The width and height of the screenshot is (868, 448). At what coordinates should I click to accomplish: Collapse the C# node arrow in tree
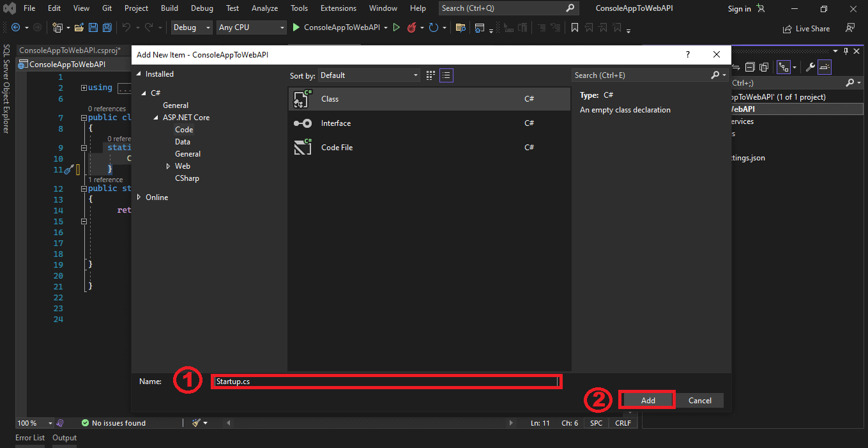pyautogui.click(x=144, y=93)
